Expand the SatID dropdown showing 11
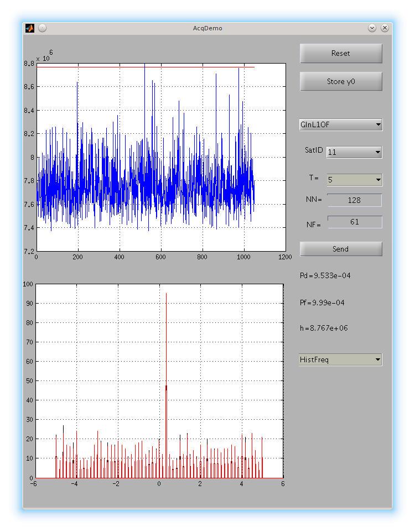 coord(354,152)
